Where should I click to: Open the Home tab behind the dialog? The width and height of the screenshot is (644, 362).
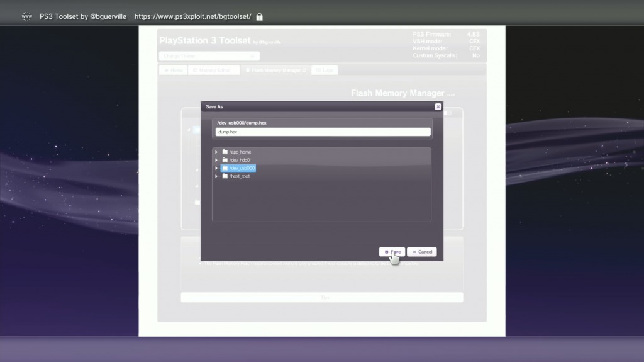click(173, 71)
